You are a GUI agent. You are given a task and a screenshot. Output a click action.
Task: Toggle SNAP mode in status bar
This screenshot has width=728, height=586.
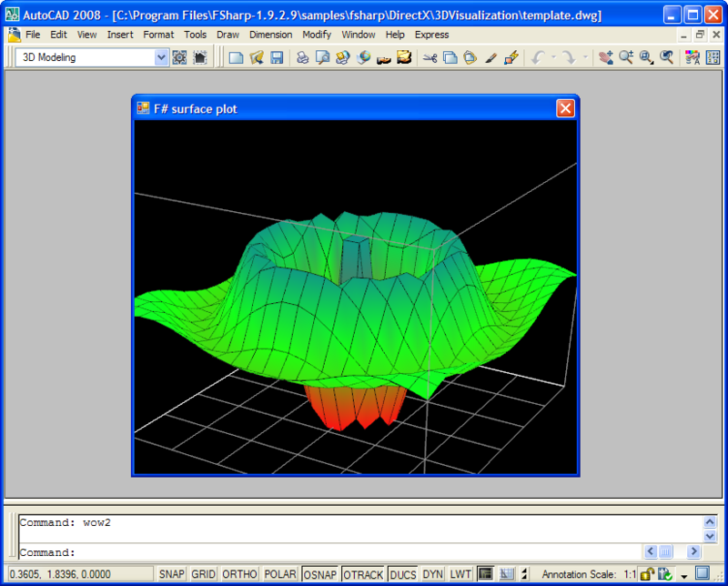(171, 574)
